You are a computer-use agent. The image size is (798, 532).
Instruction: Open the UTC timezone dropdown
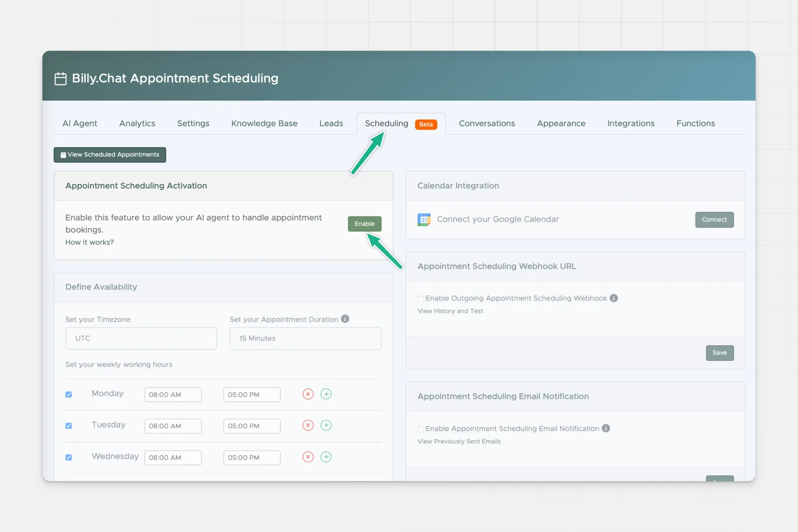tap(141, 338)
